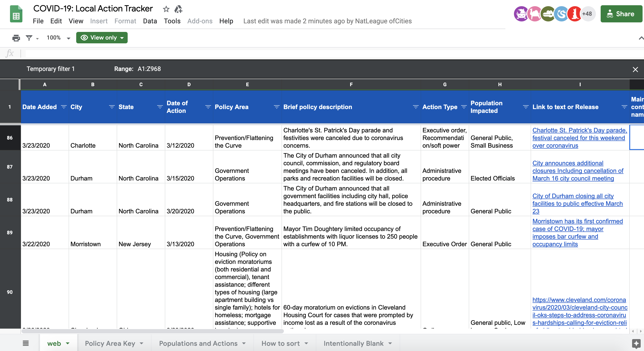This screenshot has width=644, height=351.
Task: Click the green crocodile collaborator avatar
Action: point(548,14)
